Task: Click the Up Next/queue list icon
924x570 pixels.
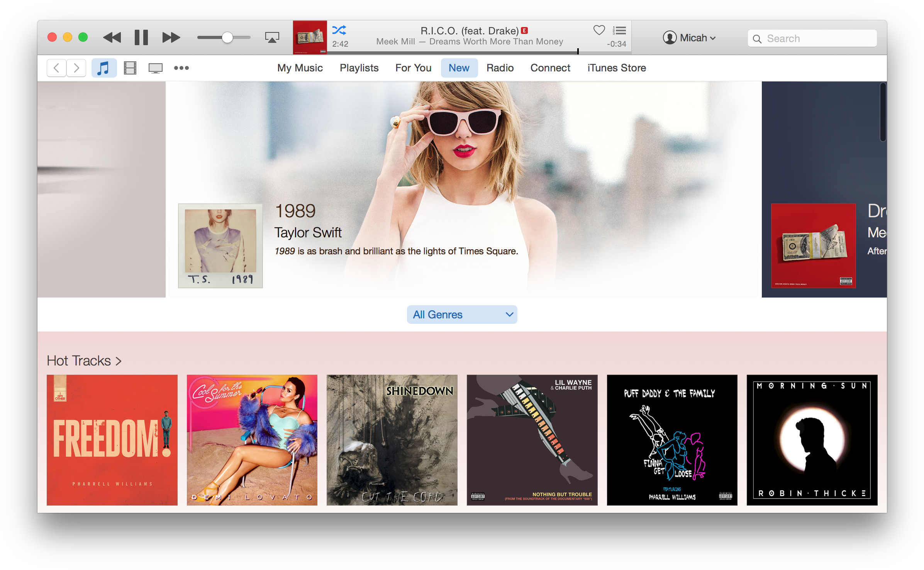Action: point(619,30)
